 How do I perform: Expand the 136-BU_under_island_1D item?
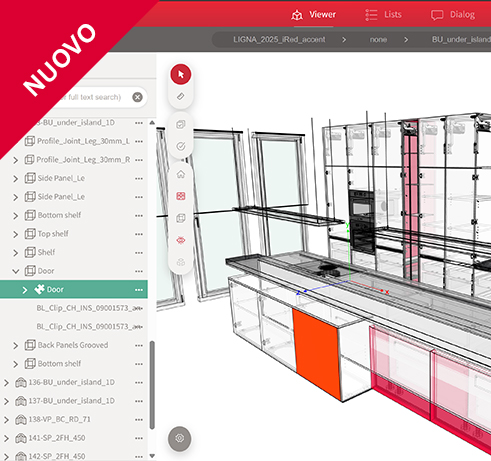coord(6,383)
